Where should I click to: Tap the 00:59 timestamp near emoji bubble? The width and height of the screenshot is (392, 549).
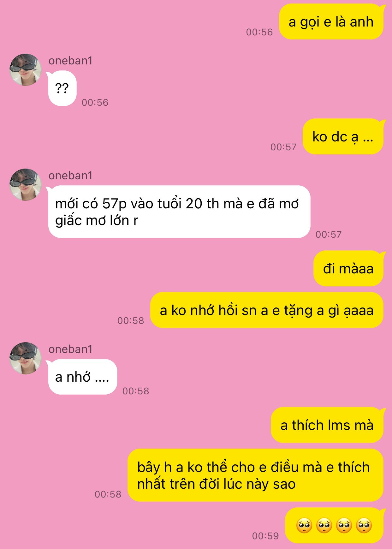(x=265, y=536)
